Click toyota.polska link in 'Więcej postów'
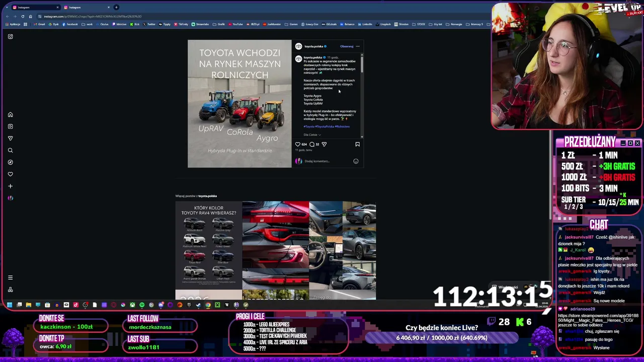This screenshot has height=362, width=644. point(207,196)
